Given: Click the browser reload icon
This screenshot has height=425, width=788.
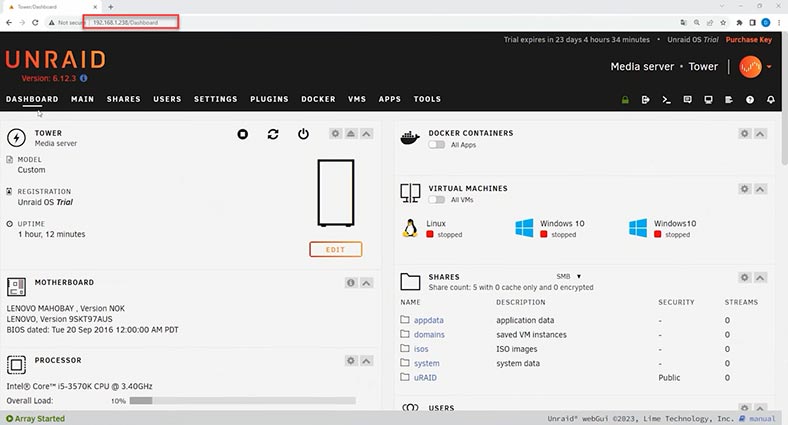Looking at the screenshot, I should click(35, 23).
